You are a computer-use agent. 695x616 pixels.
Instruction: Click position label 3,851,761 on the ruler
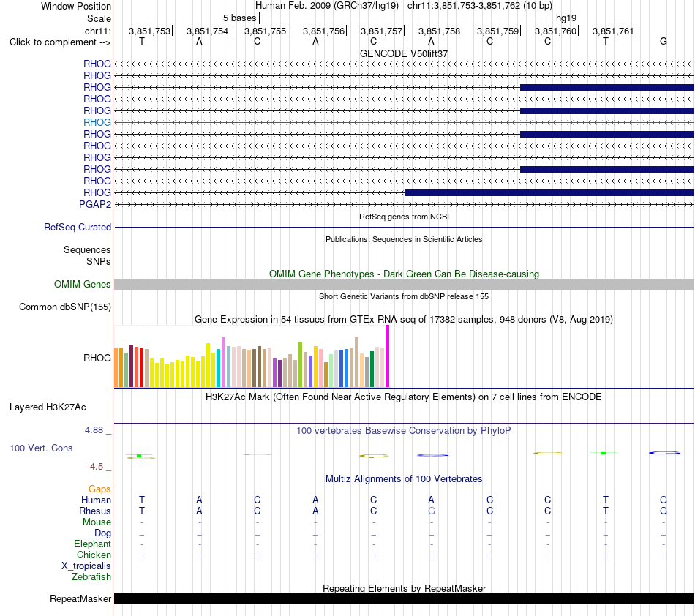point(613,31)
